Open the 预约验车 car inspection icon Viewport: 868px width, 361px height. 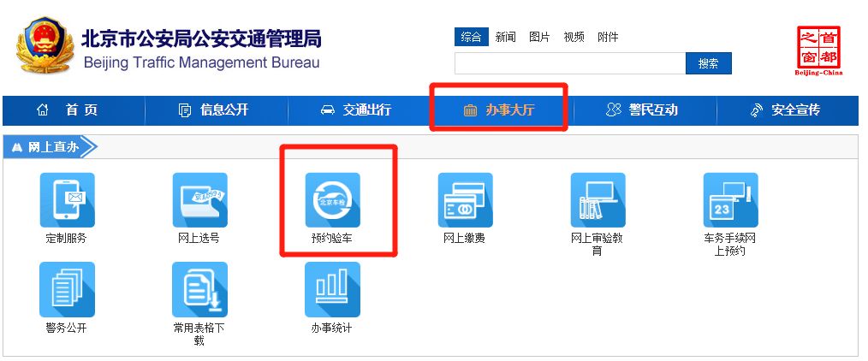333,200
